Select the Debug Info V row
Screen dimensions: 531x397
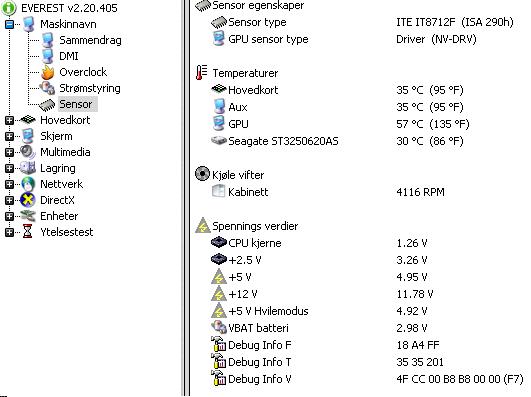260,379
